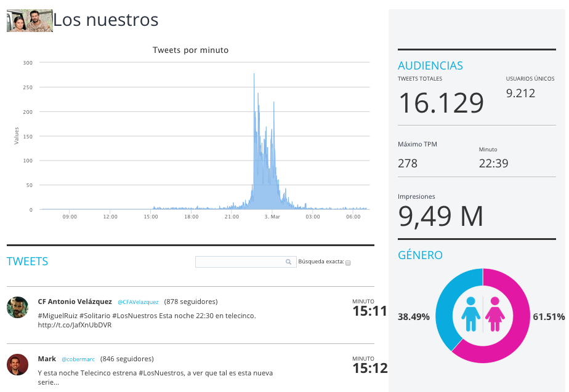The width and height of the screenshot is (569, 392).
Task: Click the 22:39 peak minute value
Action: [x=493, y=164]
